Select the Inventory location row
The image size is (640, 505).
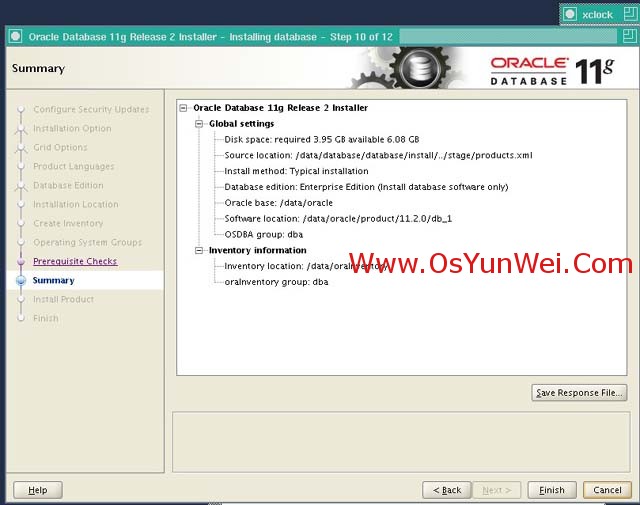pos(305,266)
